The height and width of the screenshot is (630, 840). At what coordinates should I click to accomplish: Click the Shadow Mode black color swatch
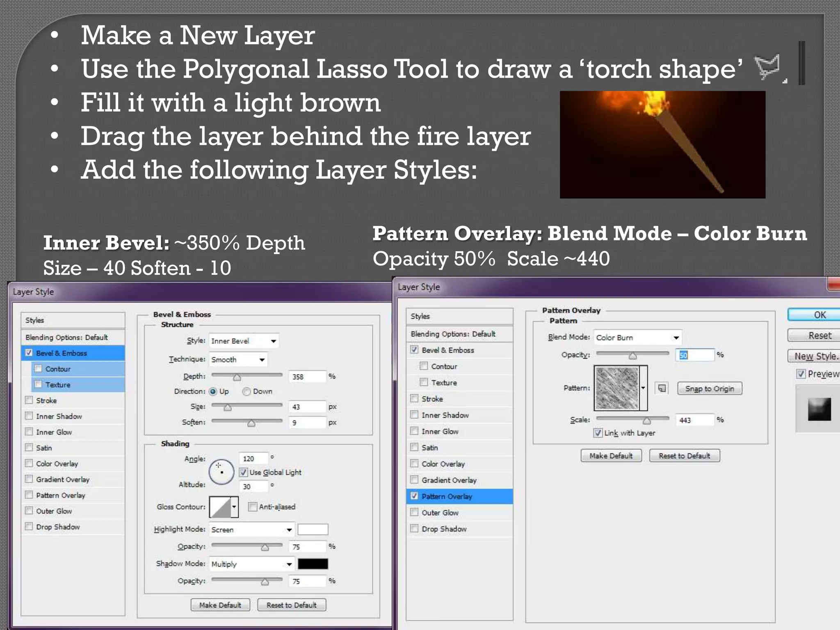[313, 564]
